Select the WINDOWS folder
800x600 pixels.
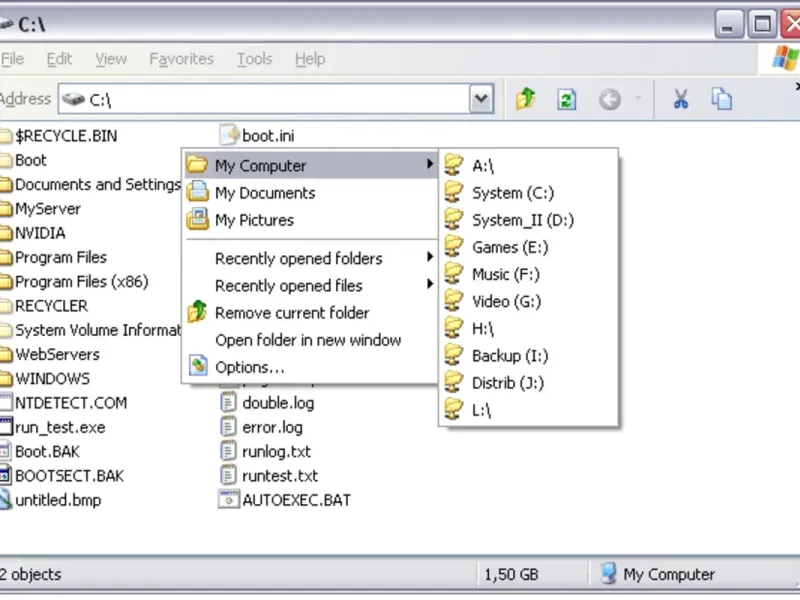pyautogui.click(x=45, y=379)
